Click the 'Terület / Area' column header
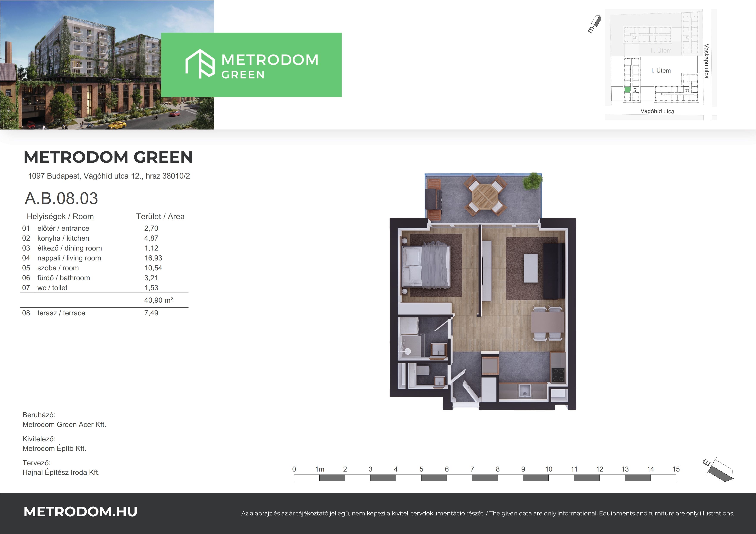 (x=160, y=216)
